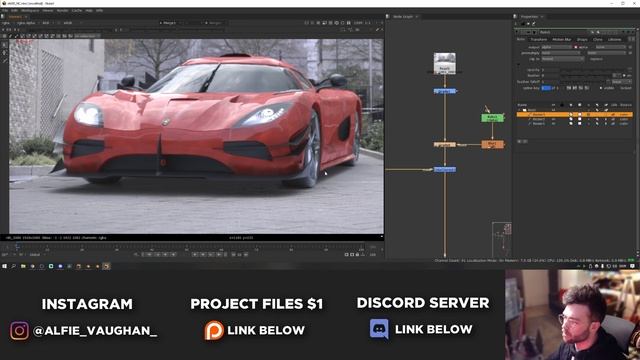640x360 pixels.
Task: Open the Viewer A input dropdown showing Merge
Action: pos(170,23)
